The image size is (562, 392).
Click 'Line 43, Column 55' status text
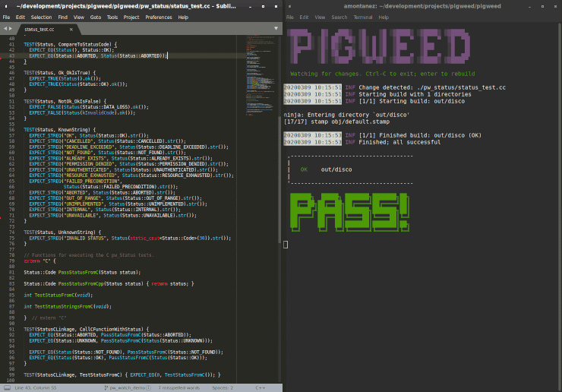click(36, 387)
